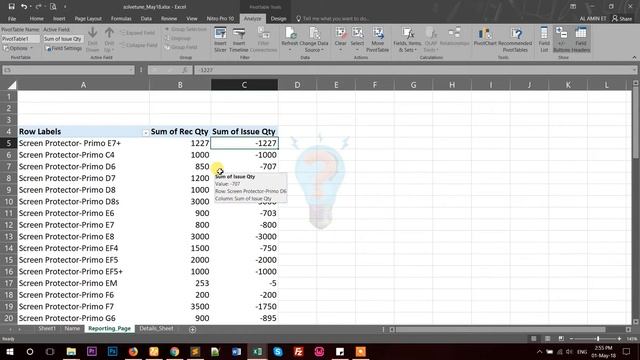Click the Insert Function fx button
Screen dimensions: 640x360
point(184,70)
